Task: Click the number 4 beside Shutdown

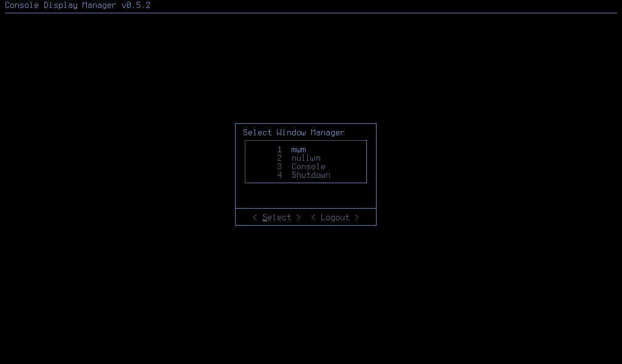Action: coord(279,175)
